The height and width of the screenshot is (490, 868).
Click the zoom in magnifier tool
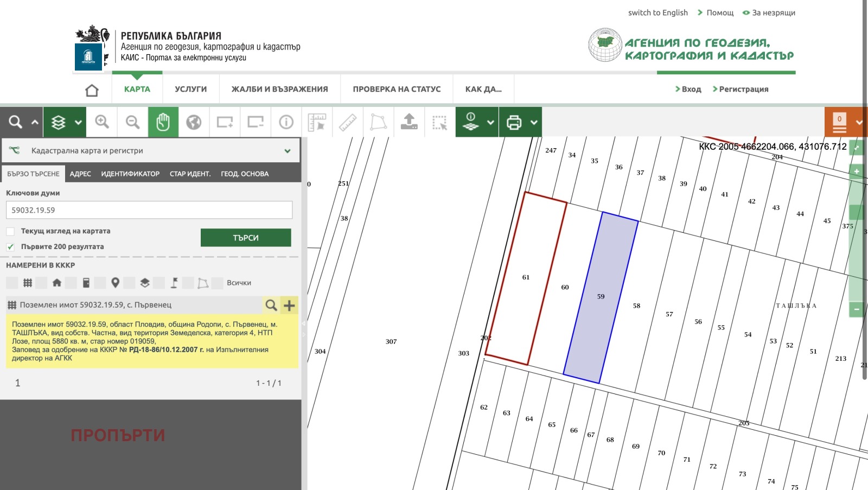102,122
